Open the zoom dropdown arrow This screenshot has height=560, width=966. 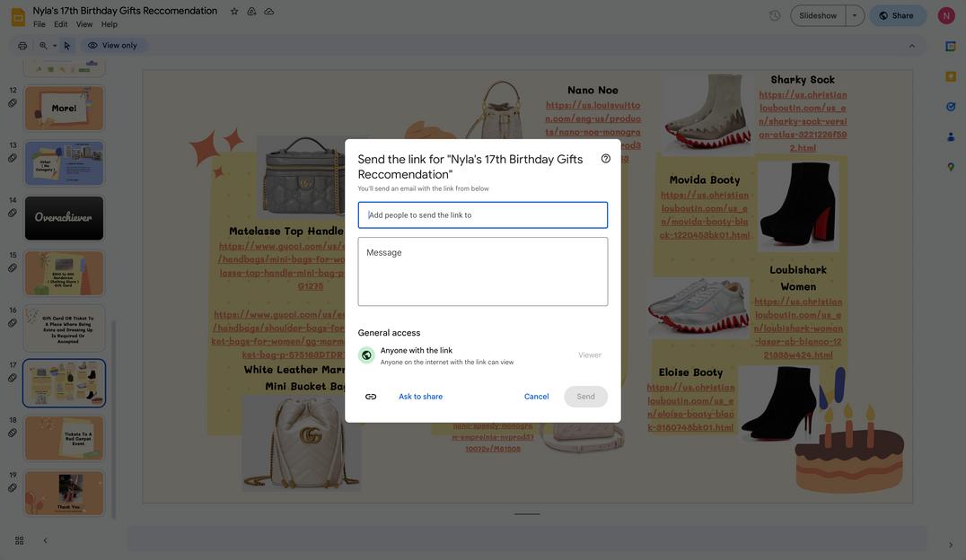pos(54,46)
